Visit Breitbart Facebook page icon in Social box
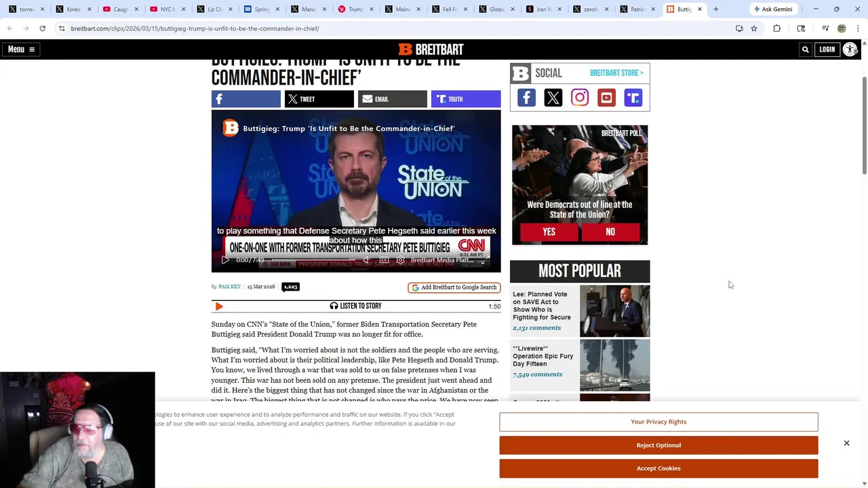 tap(526, 98)
